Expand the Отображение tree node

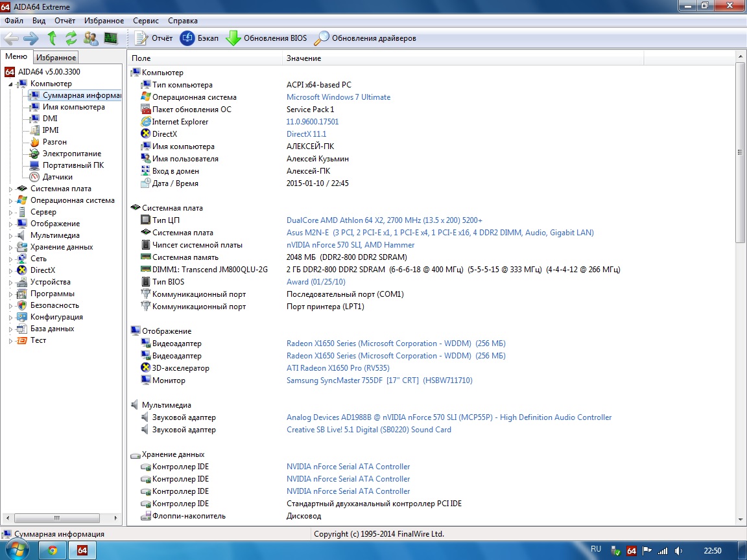click(10, 224)
